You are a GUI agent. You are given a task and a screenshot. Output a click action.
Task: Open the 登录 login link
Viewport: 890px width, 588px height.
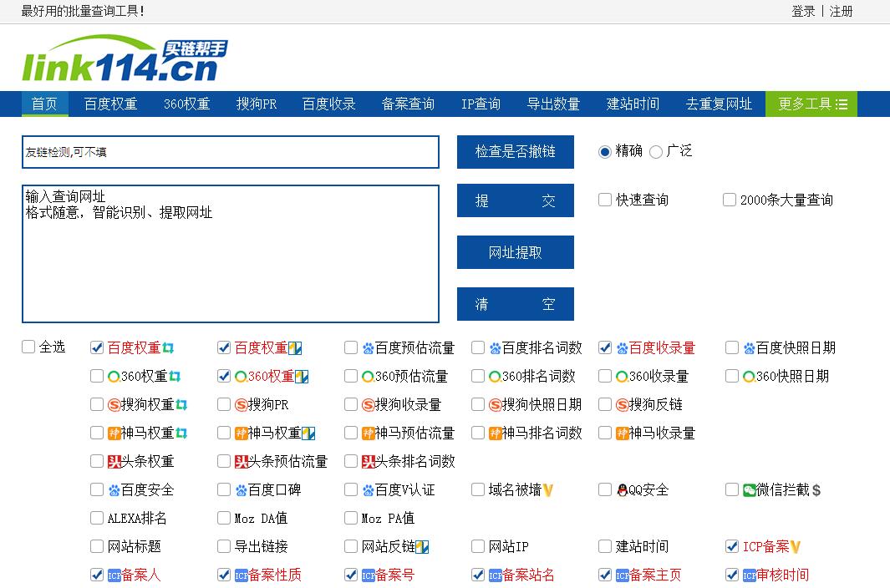802,12
